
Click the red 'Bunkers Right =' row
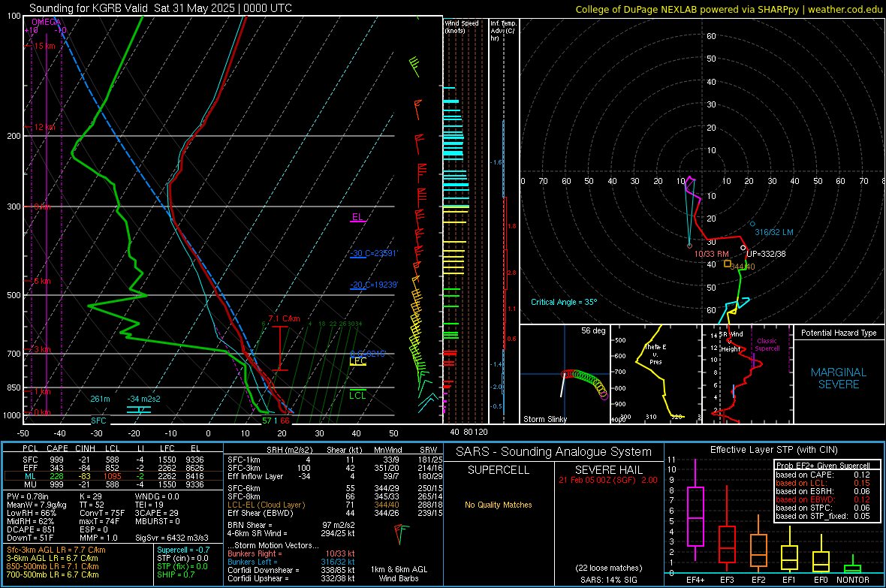[x=291, y=553]
